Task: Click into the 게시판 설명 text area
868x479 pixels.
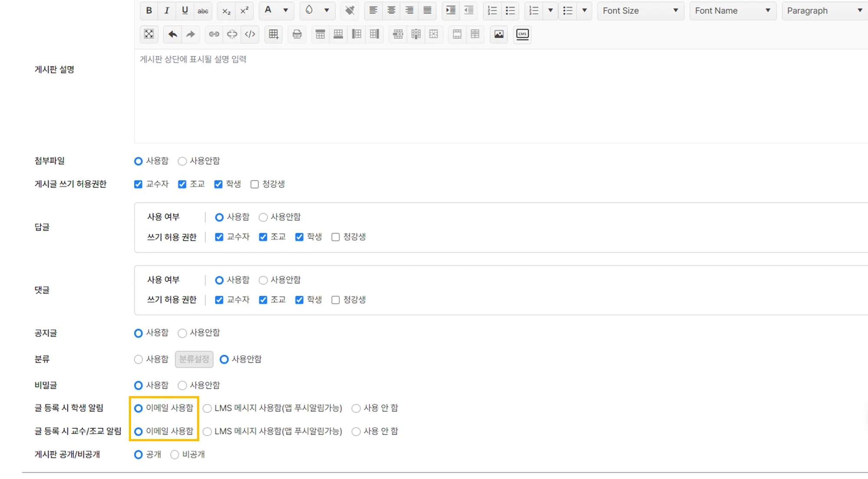Action: click(x=499, y=96)
